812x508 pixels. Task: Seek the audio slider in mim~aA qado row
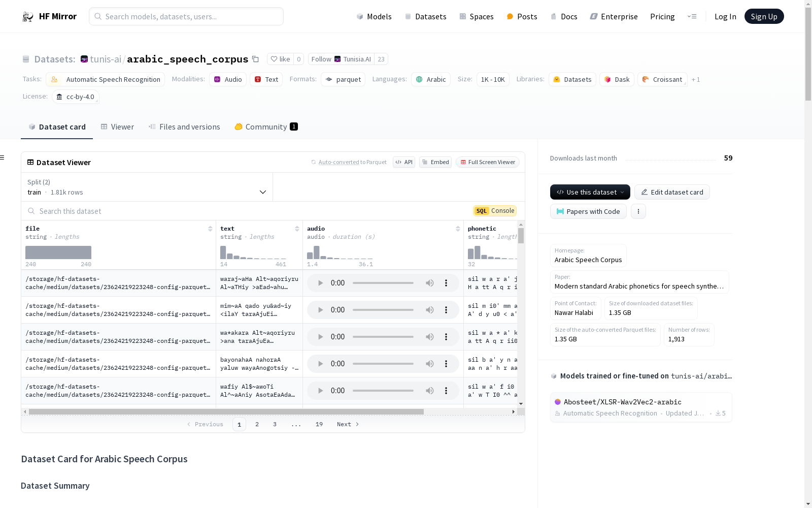coord(383,310)
